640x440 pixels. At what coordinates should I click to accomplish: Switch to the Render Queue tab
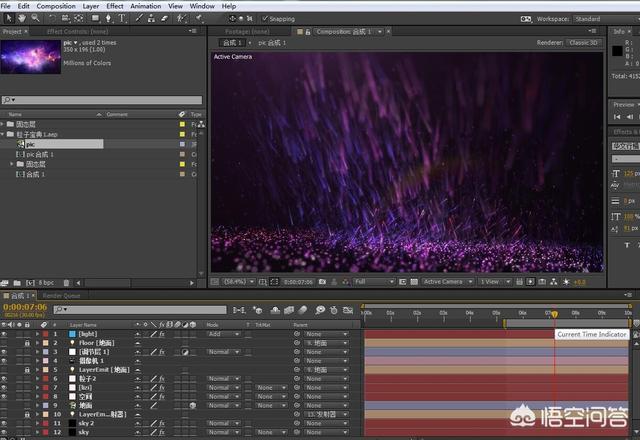[x=60, y=296]
